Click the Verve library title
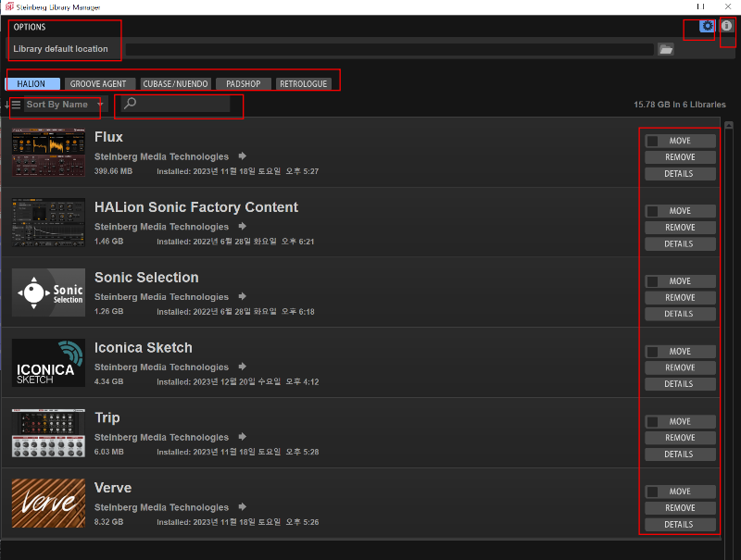This screenshot has width=741, height=560. 113,488
